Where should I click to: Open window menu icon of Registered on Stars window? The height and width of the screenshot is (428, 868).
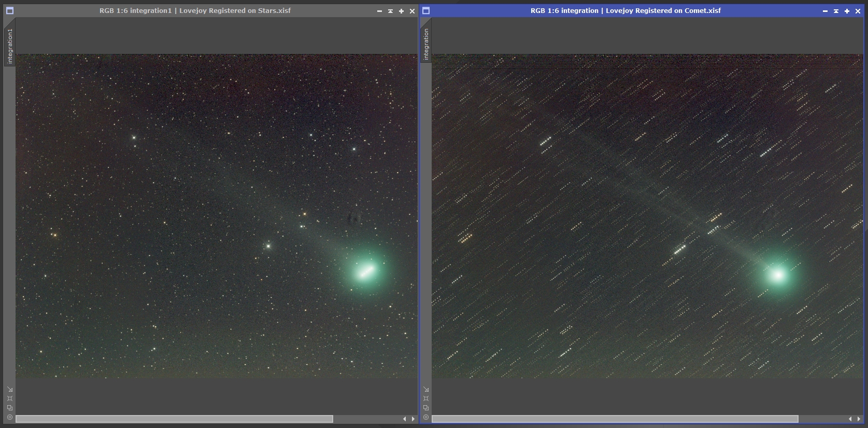[10, 10]
